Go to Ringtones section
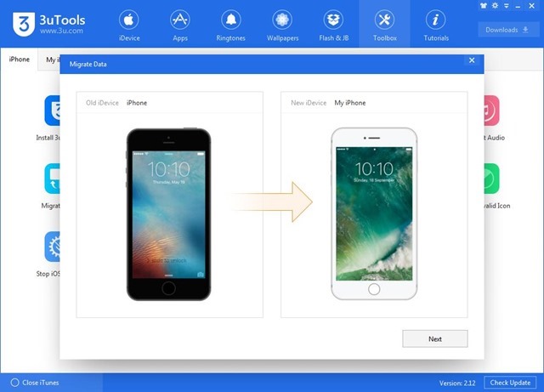Screen dimensions: 544x392 230,26
